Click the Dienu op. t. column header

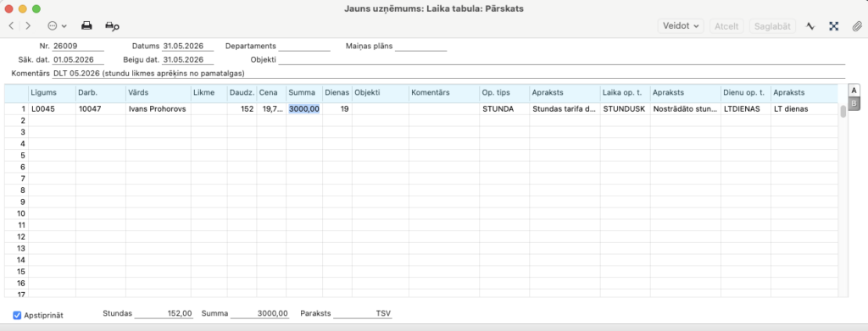pyautogui.click(x=746, y=93)
